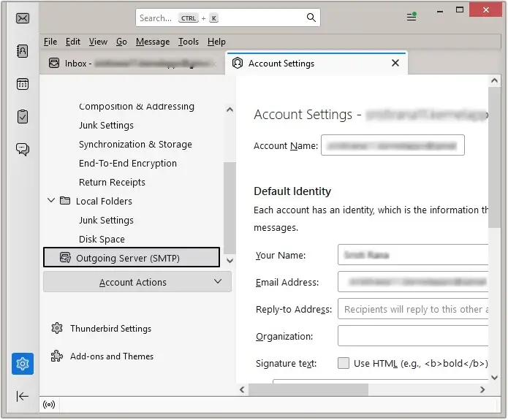Collapse the Local Folders tree node
This screenshot has width=508, height=420.
pyautogui.click(x=51, y=200)
